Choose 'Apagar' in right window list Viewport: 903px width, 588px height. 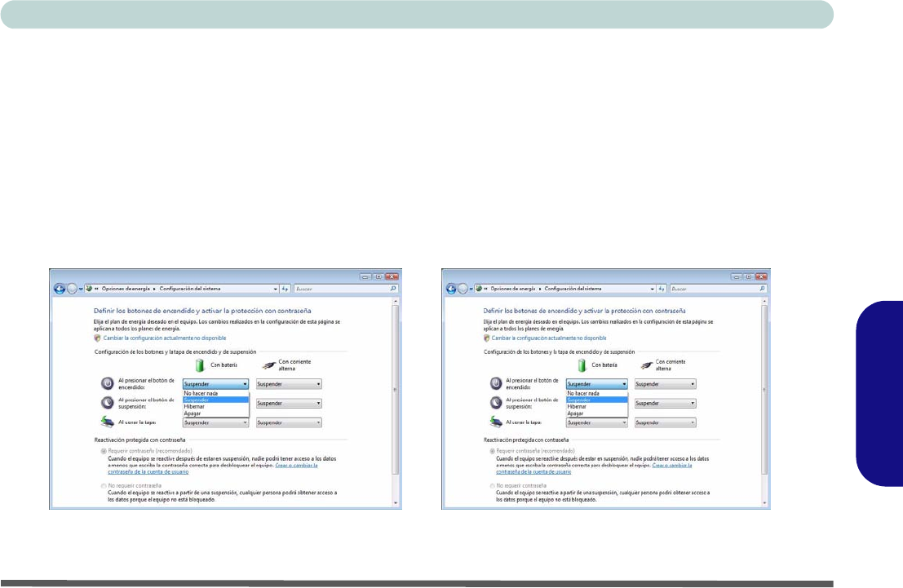(x=596, y=413)
